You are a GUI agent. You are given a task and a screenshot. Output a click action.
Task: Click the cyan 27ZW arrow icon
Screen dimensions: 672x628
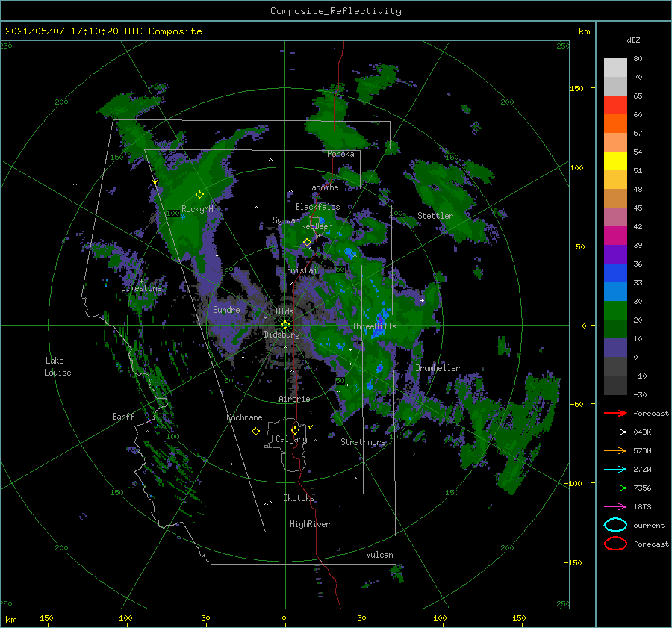615,470
